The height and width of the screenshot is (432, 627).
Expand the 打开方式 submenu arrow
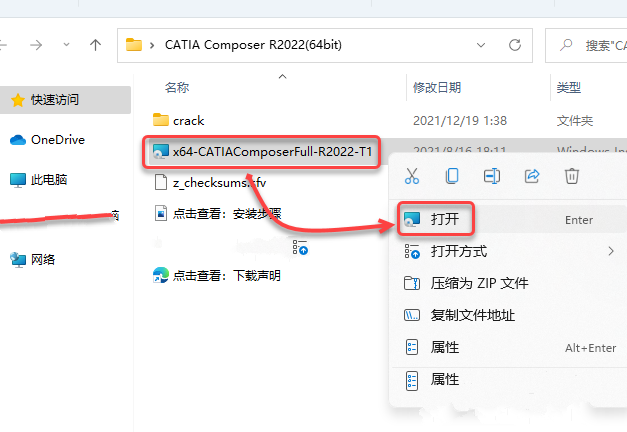point(611,251)
